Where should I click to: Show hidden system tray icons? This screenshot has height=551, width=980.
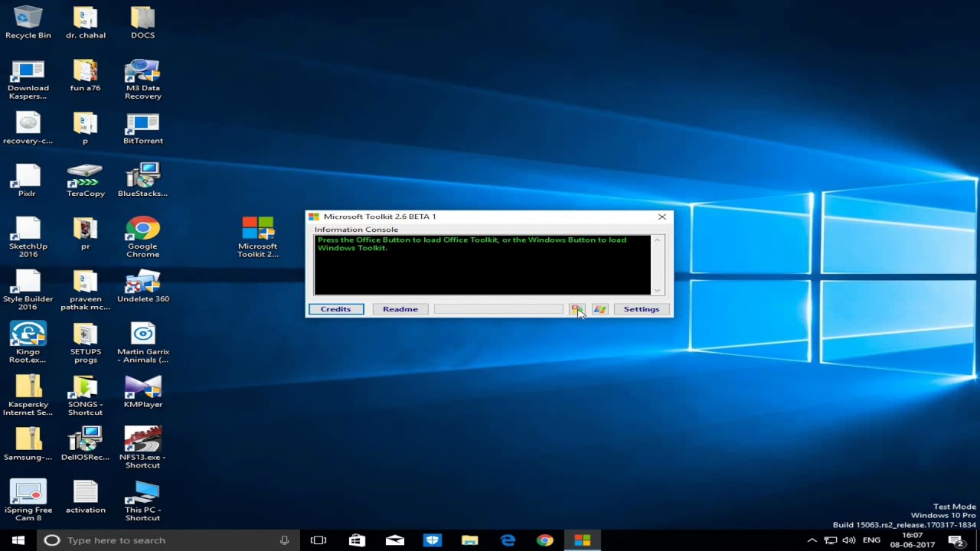point(812,540)
